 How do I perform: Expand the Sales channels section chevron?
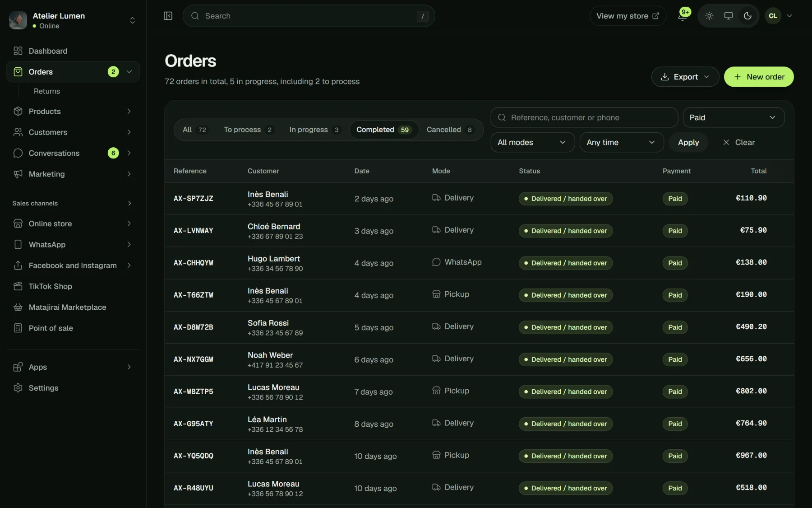pyautogui.click(x=129, y=203)
